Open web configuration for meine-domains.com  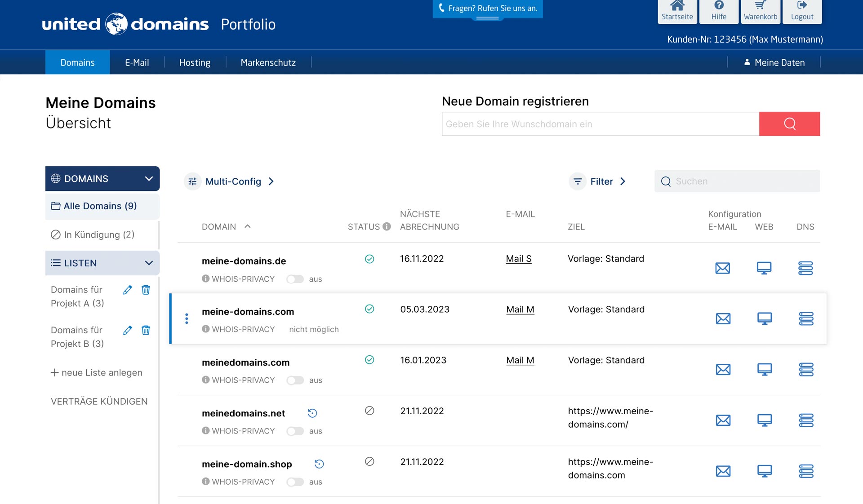coord(764,319)
